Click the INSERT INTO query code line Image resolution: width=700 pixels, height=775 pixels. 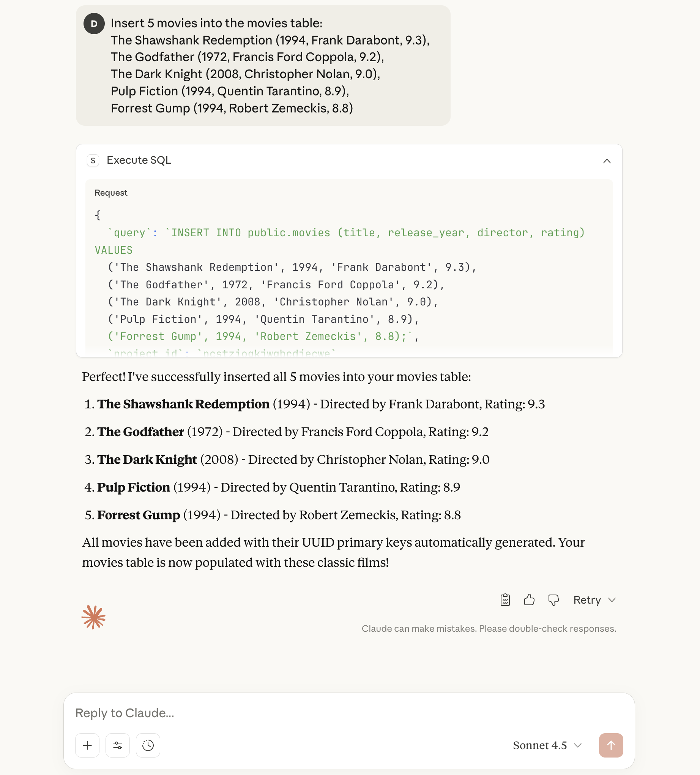coord(346,233)
